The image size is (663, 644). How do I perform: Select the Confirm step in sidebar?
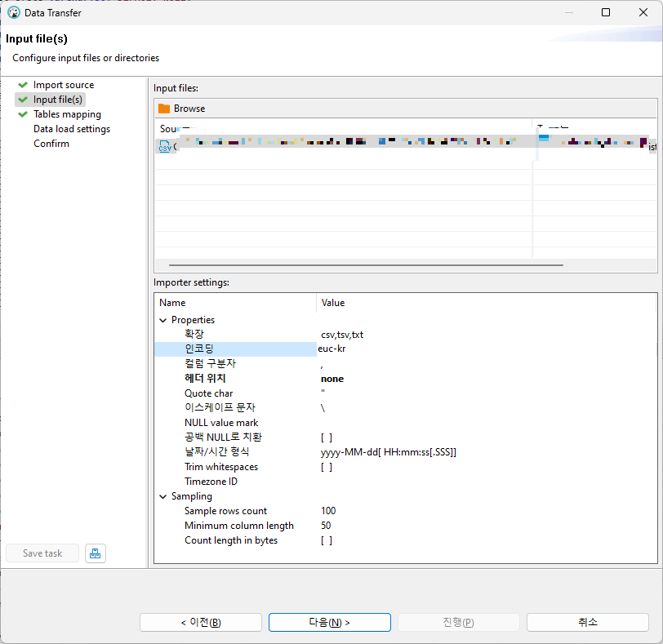51,144
